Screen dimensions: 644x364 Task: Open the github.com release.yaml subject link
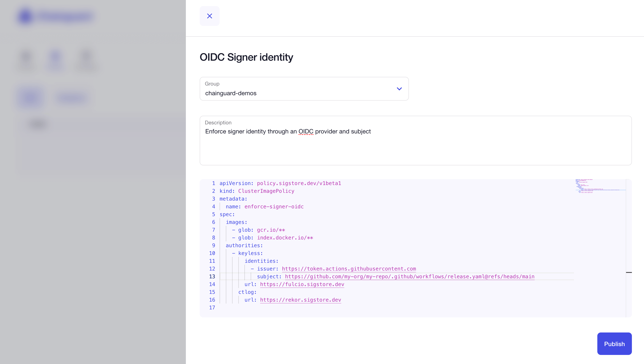[410, 277]
